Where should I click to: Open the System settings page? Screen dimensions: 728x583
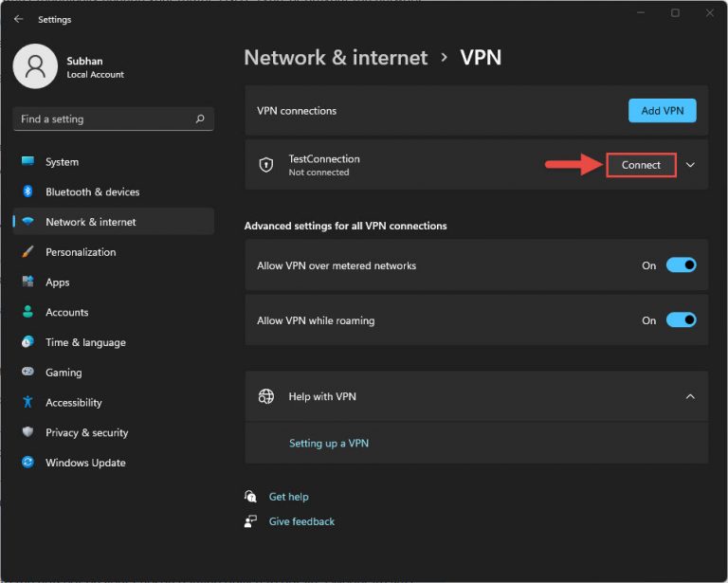point(62,162)
